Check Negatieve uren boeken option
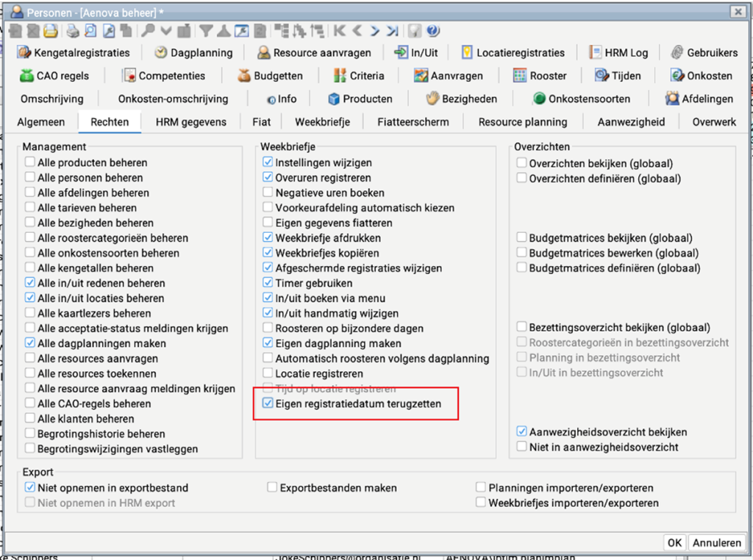The height and width of the screenshot is (560, 753). click(268, 193)
